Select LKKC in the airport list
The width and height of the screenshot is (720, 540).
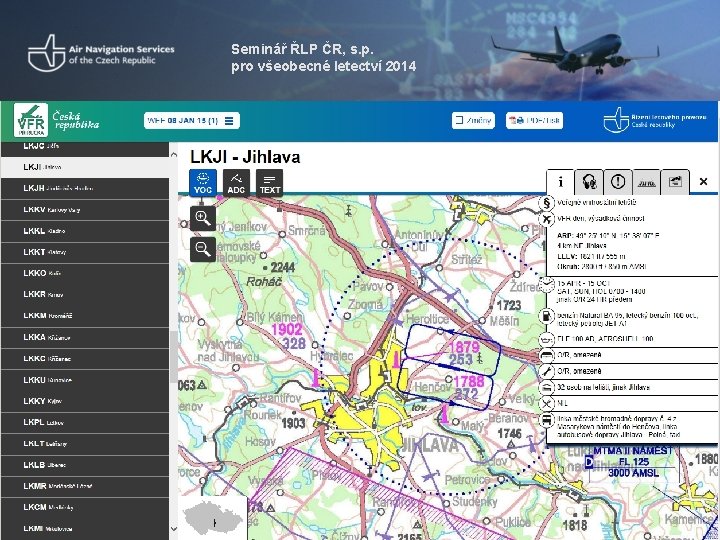point(85,359)
